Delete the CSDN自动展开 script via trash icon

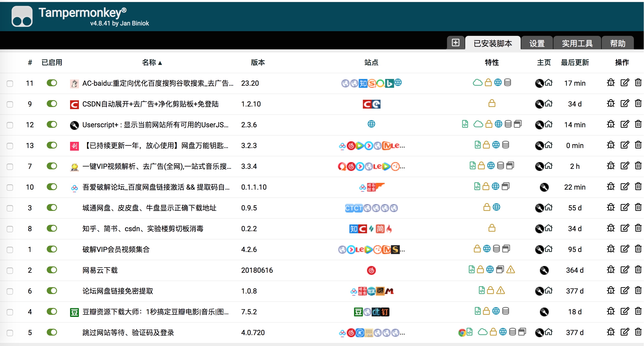[x=638, y=104]
